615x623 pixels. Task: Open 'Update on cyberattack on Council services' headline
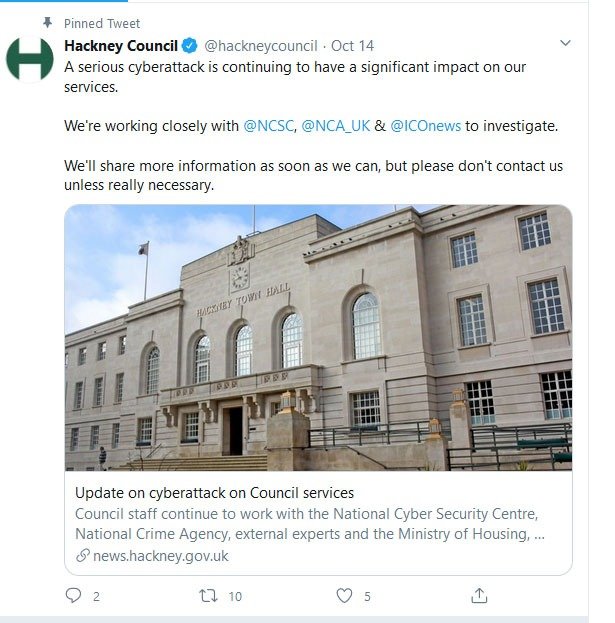coord(214,493)
